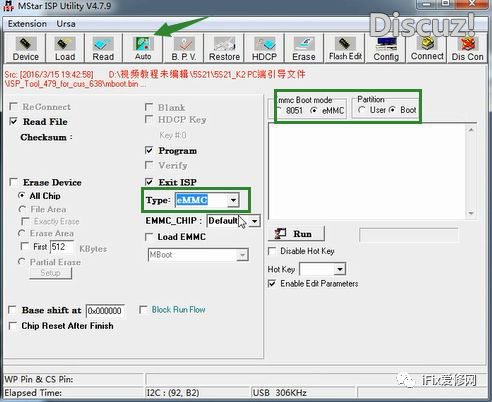
Task: Click the USB 306KHz status text
Action: point(280,393)
